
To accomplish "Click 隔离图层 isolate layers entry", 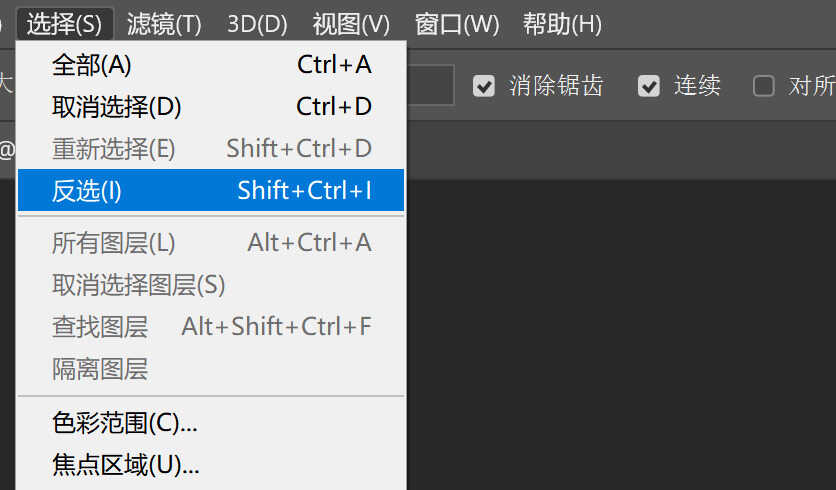I will 211,368.
